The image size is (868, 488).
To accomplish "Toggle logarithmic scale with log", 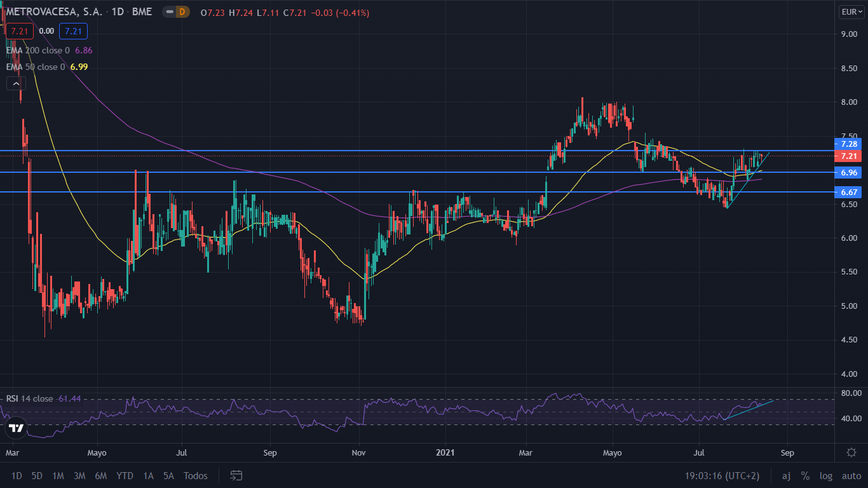I will (825, 475).
